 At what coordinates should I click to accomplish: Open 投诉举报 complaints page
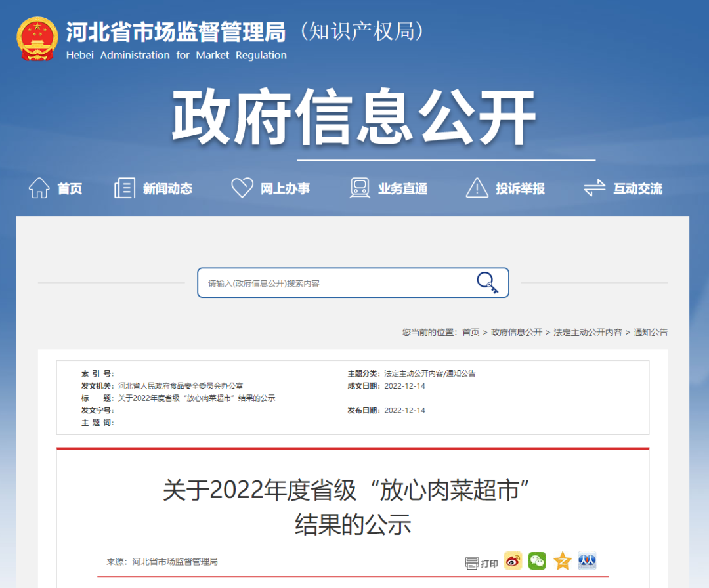pos(519,189)
